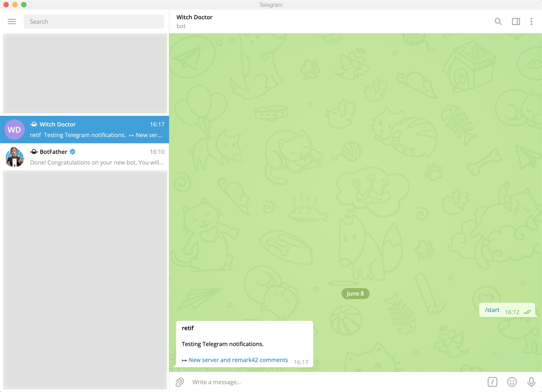Minimize the Telegram window
This screenshot has height=392, width=542.
click(x=15, y=5)
